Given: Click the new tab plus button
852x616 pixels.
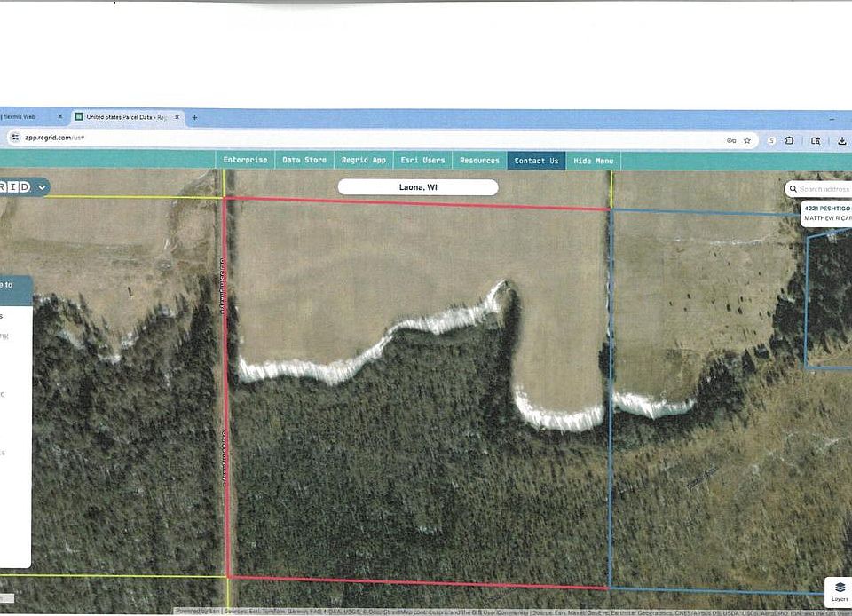Looking at the screenshot, I should click(194, 117).
